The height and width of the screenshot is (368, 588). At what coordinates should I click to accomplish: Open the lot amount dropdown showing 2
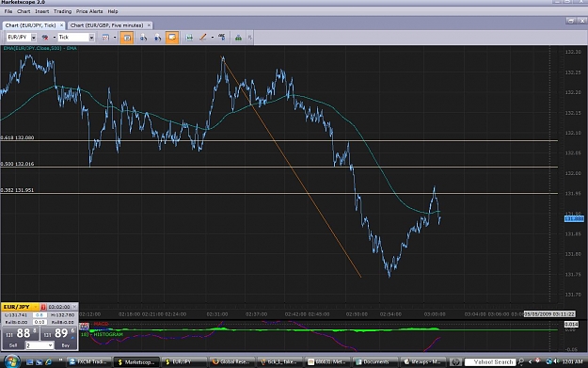coord(50,345)
